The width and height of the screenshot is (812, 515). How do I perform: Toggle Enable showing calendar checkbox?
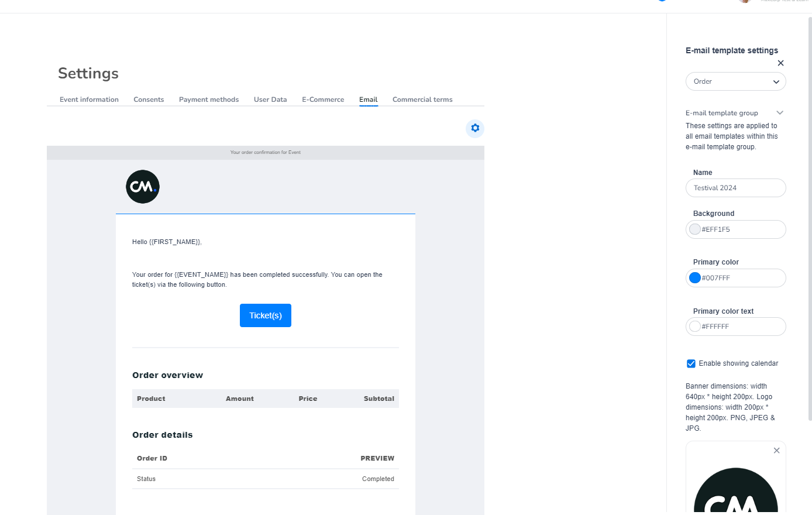[x=691, y=363]
